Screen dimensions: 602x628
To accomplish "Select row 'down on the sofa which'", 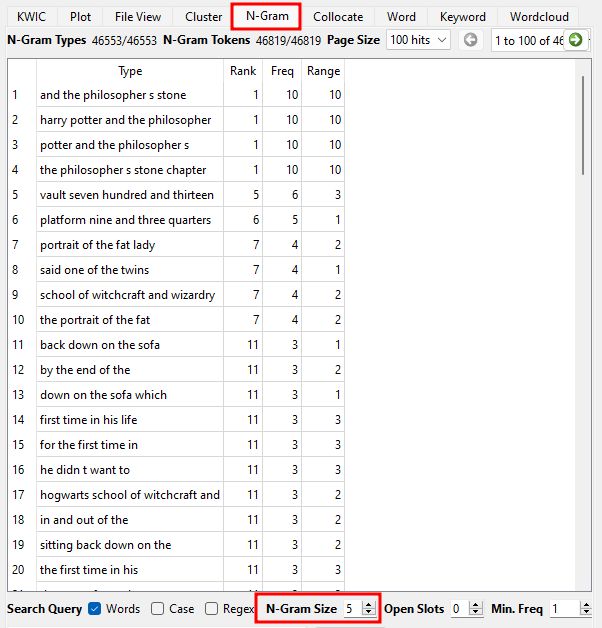I will click(x=176, y=395).
